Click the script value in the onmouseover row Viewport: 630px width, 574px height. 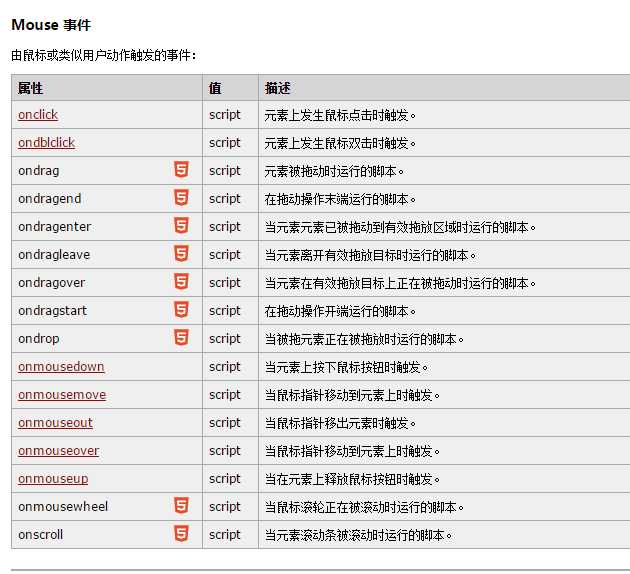(x=225, y=451)
